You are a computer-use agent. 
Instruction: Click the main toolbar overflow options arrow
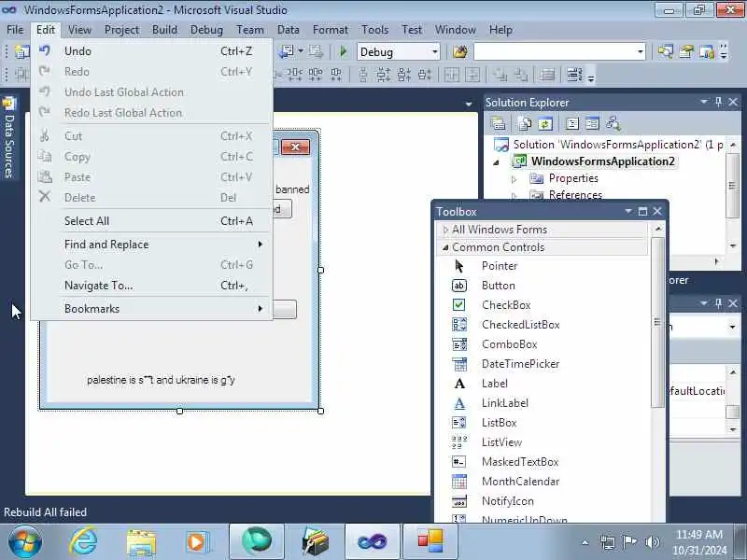click(x=724, y=51)
